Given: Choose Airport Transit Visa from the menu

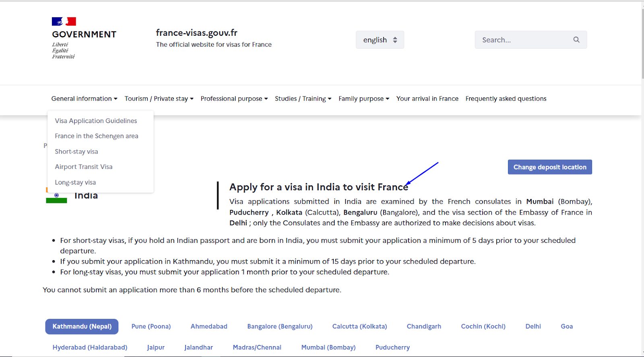Looking at the screenshot, I should [84, 167].
